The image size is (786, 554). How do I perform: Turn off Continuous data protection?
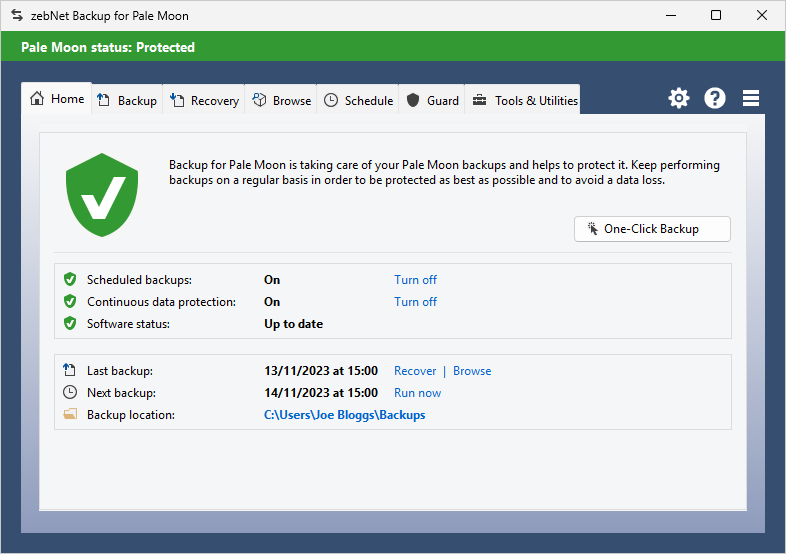415,302
